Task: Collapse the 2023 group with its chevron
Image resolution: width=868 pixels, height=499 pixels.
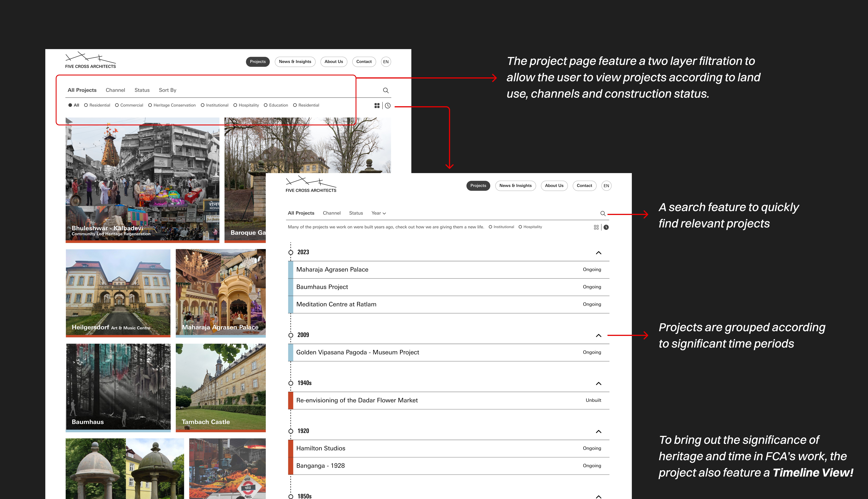Action: [598, 253]
